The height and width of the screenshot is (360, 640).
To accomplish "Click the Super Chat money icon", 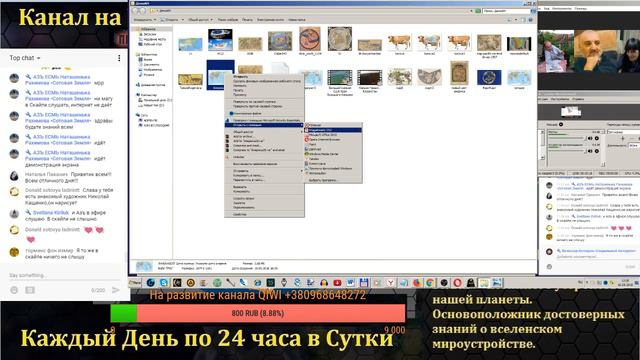I will pos(30,290).
